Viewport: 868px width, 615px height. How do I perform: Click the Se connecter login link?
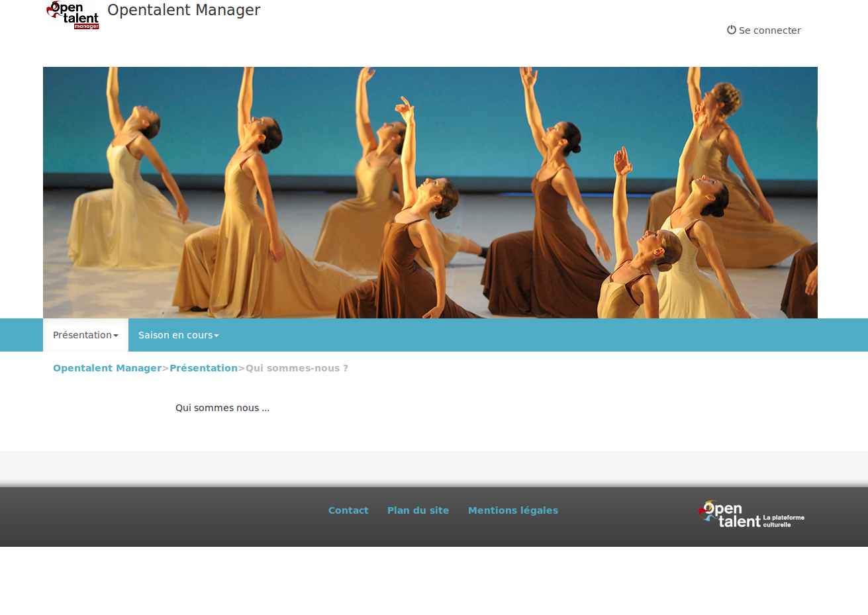click(x=769, y=30)
